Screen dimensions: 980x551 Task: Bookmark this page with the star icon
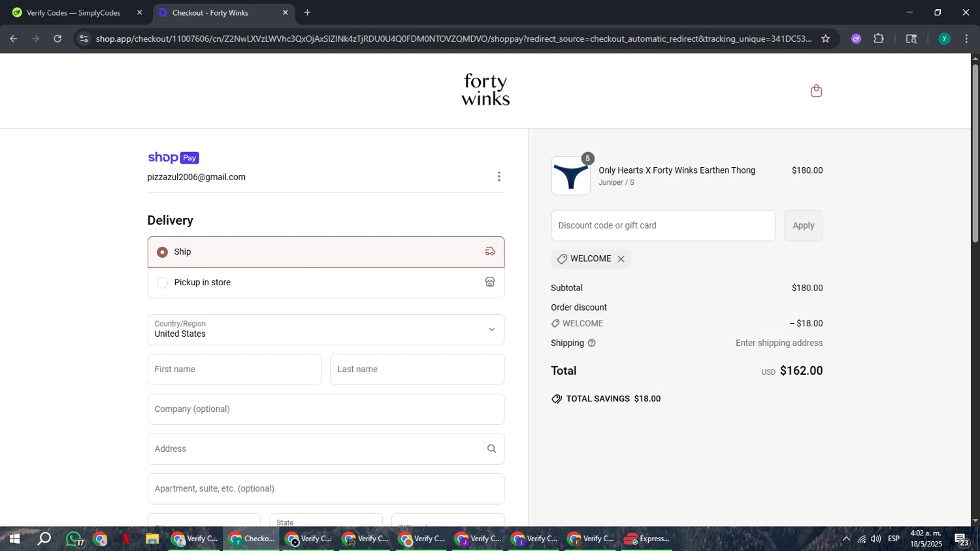point(826,39)
